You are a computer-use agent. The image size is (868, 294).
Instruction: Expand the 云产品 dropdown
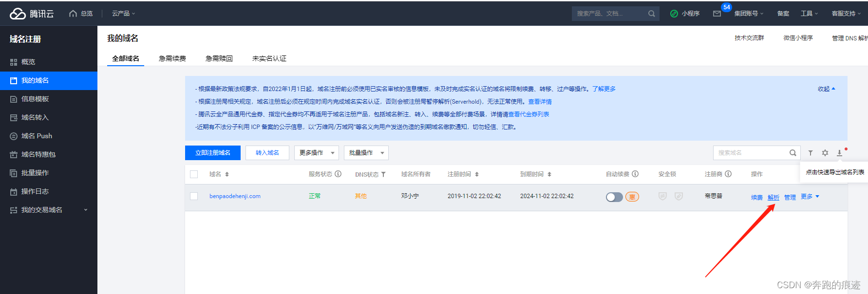coord(124,14)
